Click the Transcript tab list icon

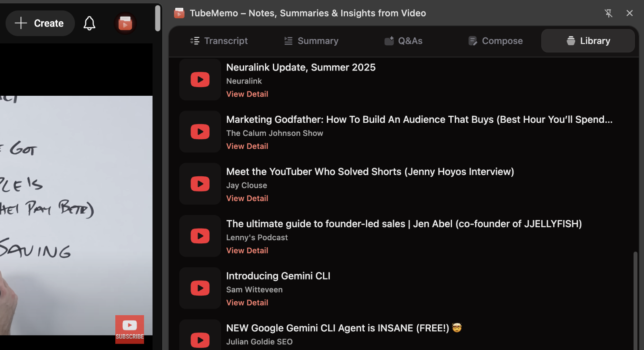(x=195, y=41)
